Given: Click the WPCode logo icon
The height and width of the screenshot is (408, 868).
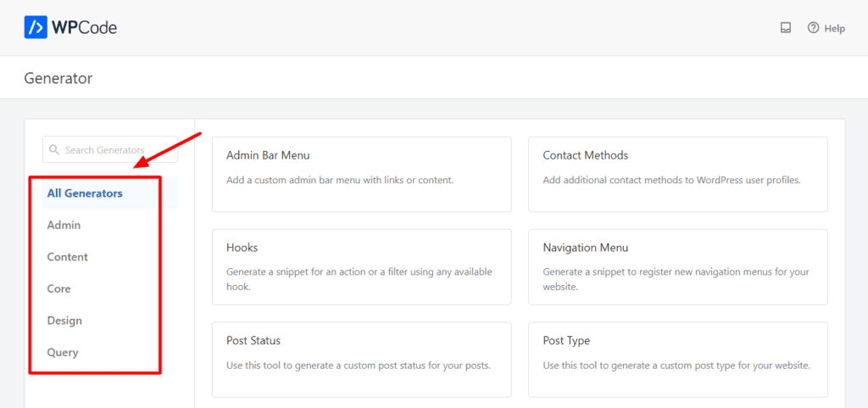Looking at the screenshot, I should (36, 27).
